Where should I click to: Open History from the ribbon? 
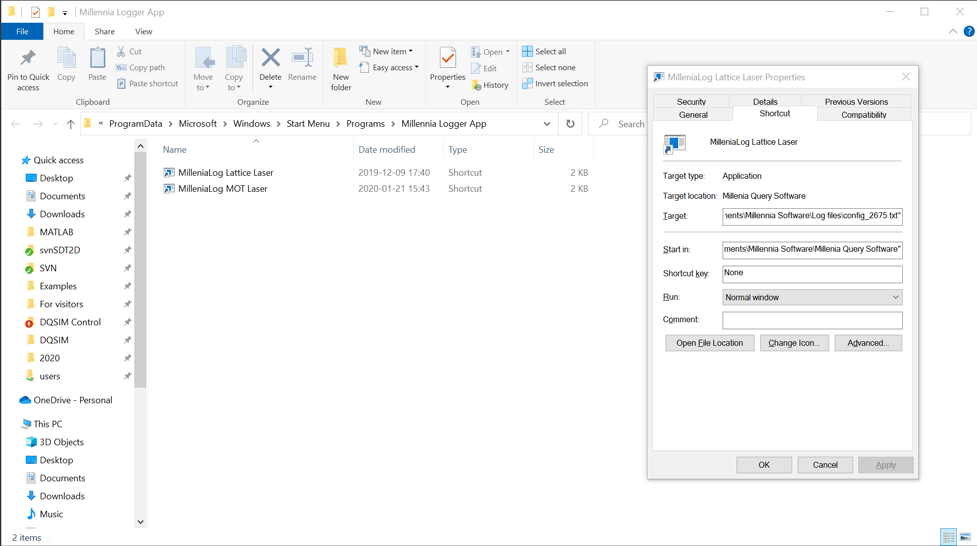click(x=490, y=85)
